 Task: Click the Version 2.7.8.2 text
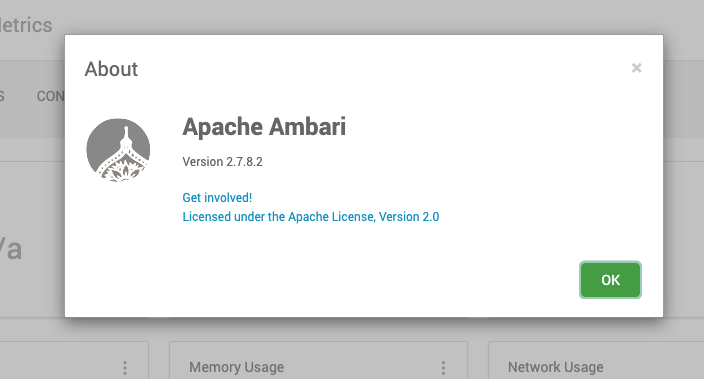click(222, 162)
